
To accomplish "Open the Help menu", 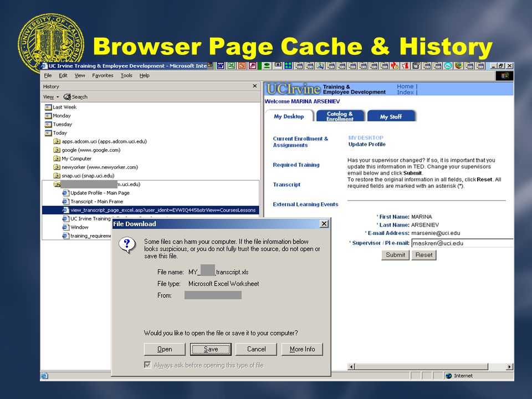I will (144, 76).
